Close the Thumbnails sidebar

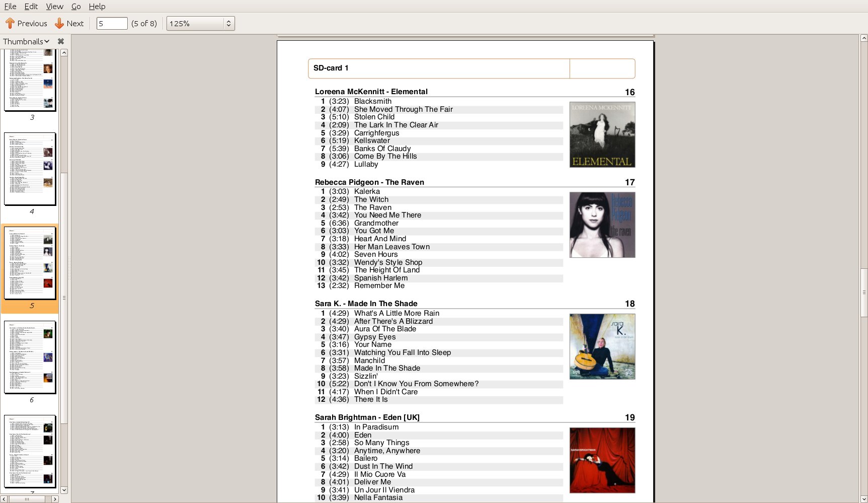61,41
